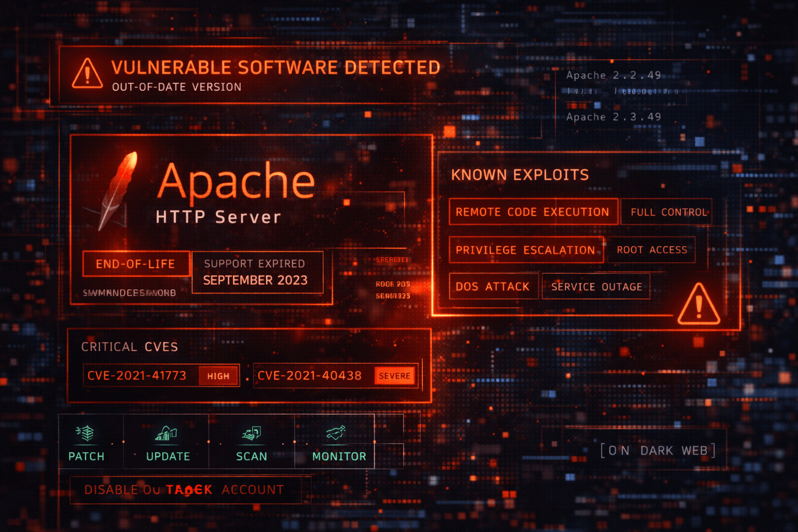798x532 pixels.
Task: Click the Support Expired September 2023 box
Action: pyautogui.click(x=258, y=272)
